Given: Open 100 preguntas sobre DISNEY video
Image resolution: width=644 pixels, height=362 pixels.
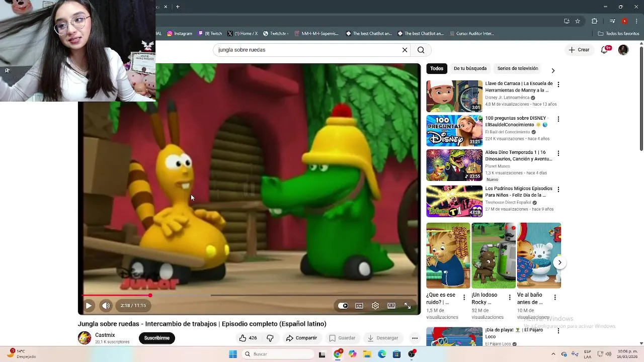Looking at the screenshot, I should [x=454, y=131].
